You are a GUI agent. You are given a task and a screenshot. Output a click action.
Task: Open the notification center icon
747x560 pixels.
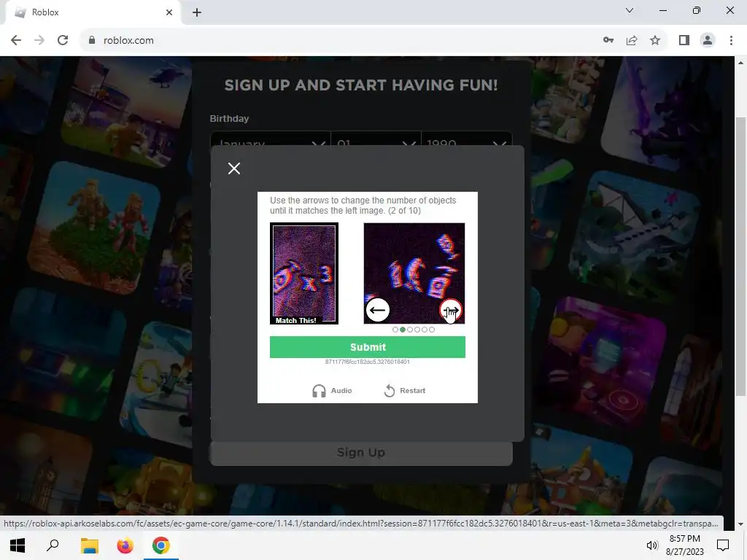(723, 545)
